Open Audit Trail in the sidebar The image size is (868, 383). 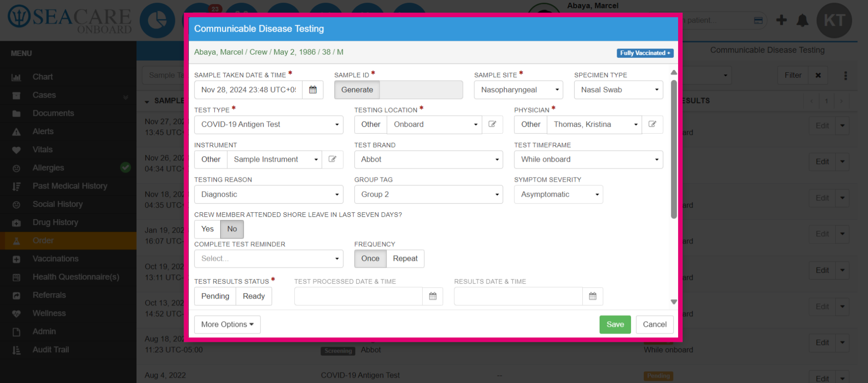68,350
